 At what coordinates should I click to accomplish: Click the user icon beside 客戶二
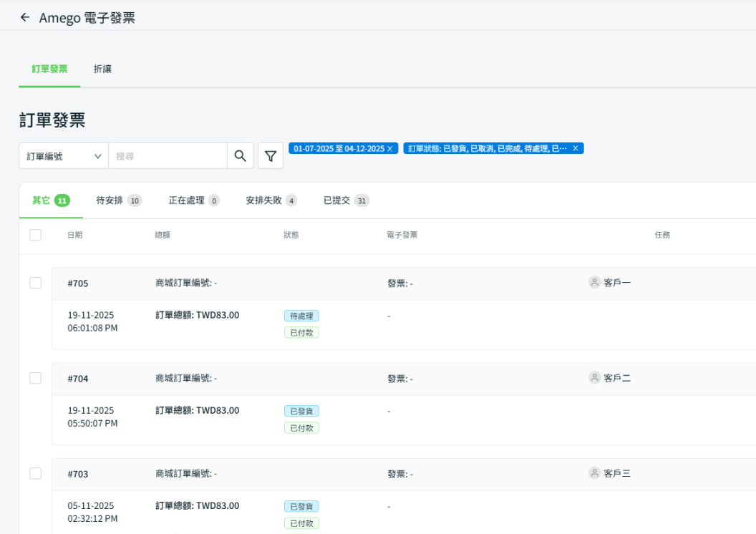[594, 377]
